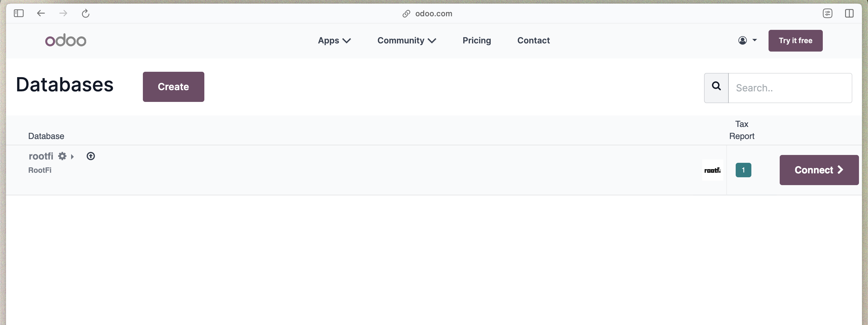Click the RootFi company subtitle
The height and width of the screenshot is (325, 868).
tap(40, 170)
